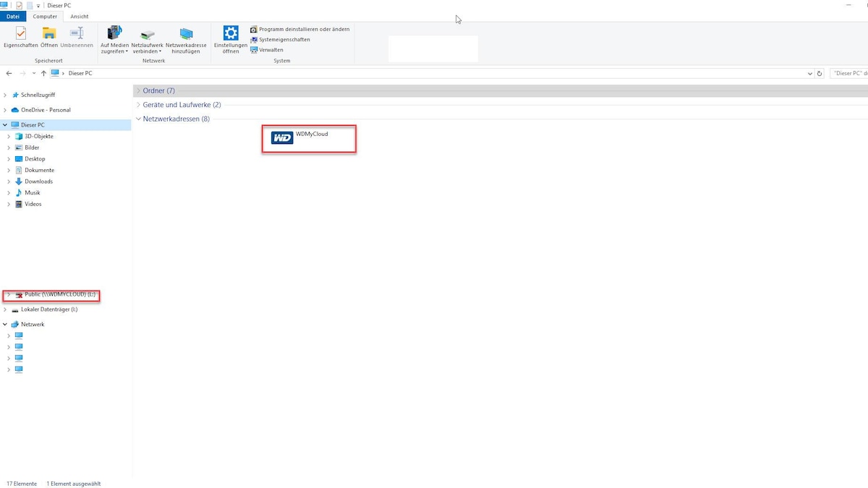Open Eigenschaften from the ribbon
Screen dimensions: 868x488
tap(20, 38)
